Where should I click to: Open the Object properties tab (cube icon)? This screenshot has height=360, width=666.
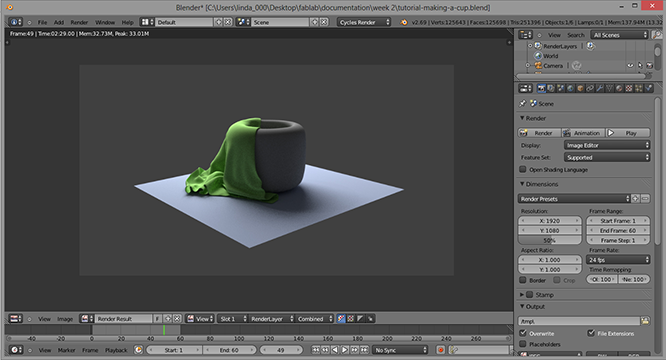coord(580,88)
